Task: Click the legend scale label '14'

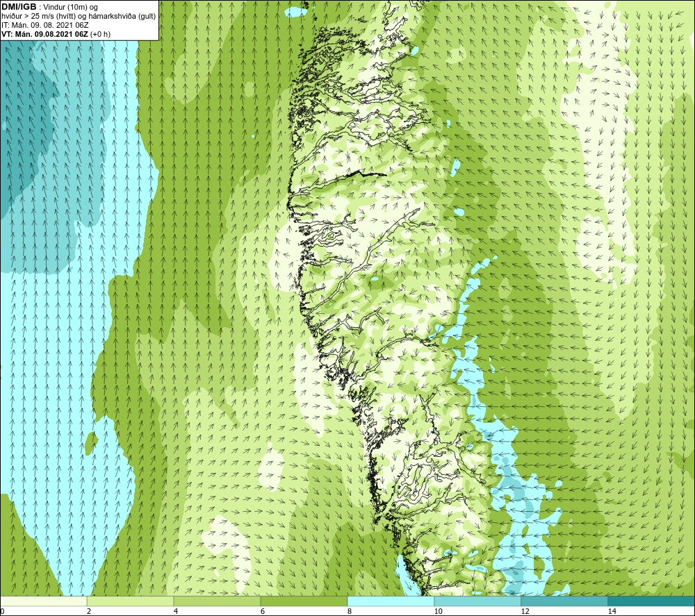Action: click(612, 611)
